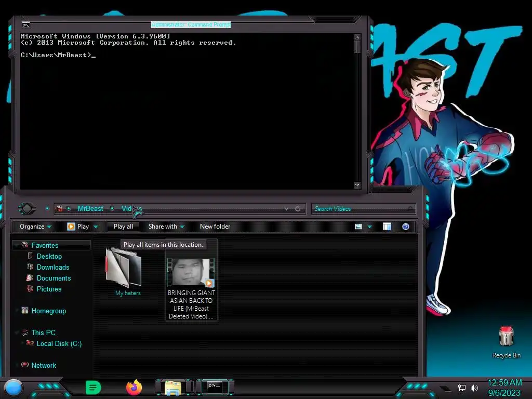
Task: Select Network in the navigation pane
Action: click(44, 365)
